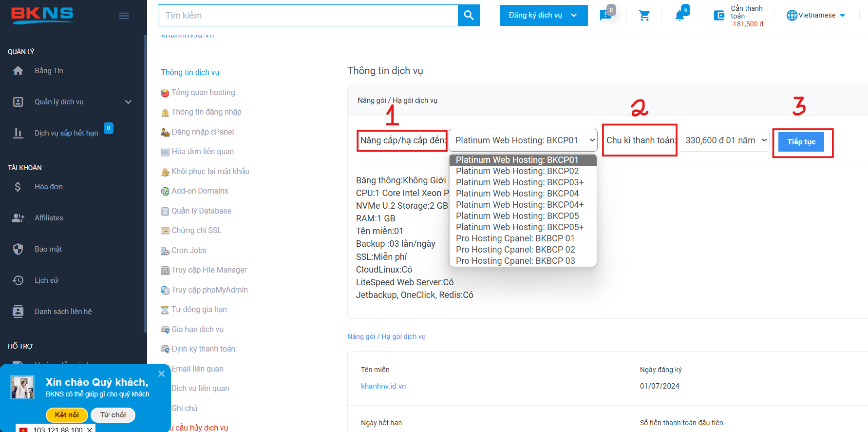Open Gia hạn dịch vụ link
This screenshot has width=868, height=432.
tap(197, 330)
